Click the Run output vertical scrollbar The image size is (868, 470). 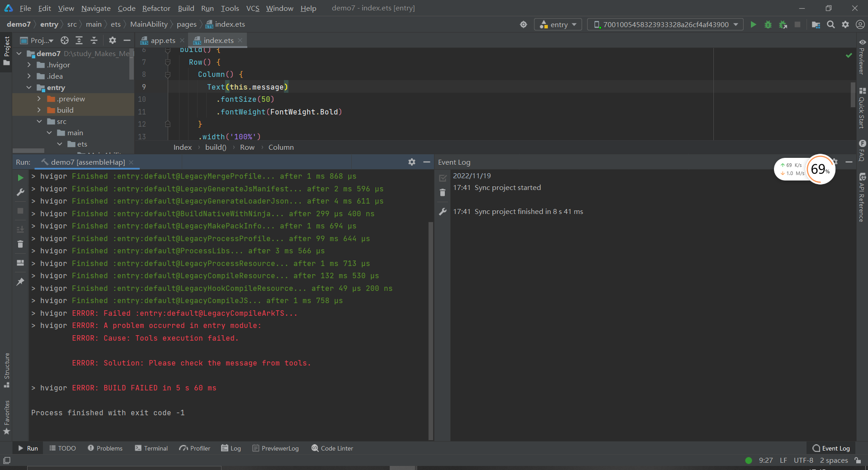pos(430,330)
